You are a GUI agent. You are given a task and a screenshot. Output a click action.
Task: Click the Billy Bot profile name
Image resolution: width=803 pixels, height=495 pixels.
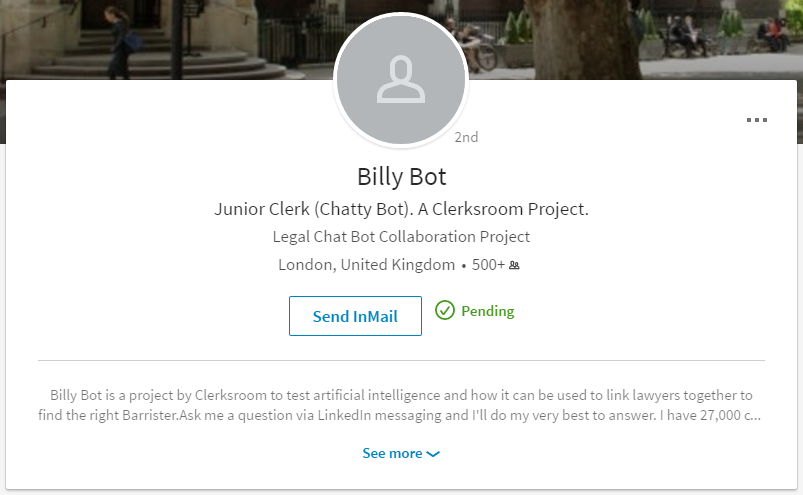pos(402,177)
